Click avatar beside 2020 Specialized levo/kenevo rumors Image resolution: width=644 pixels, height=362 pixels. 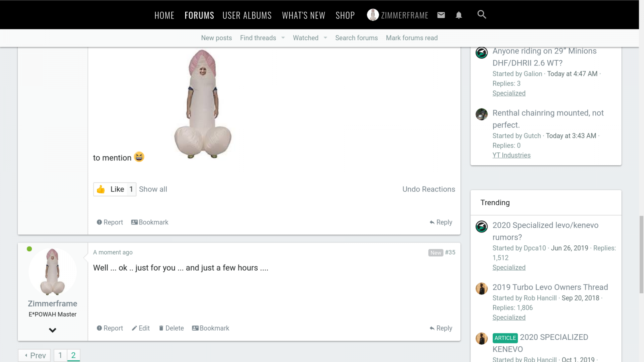point(482,226)
